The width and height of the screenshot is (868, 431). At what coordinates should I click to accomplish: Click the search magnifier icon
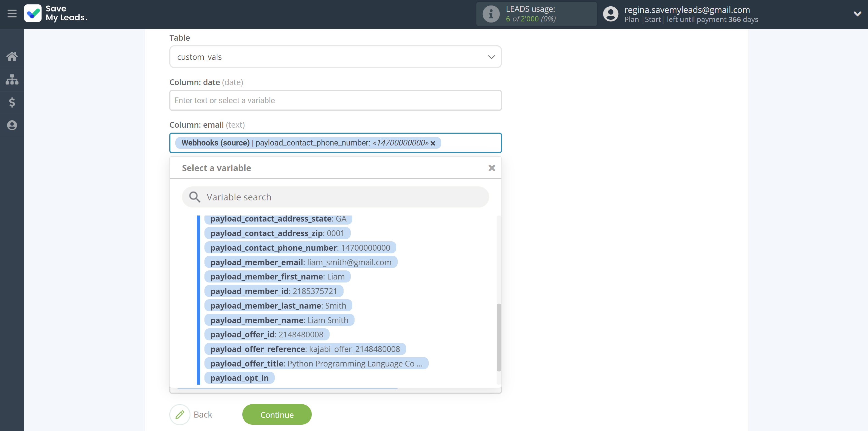click(x=194, y=197)
